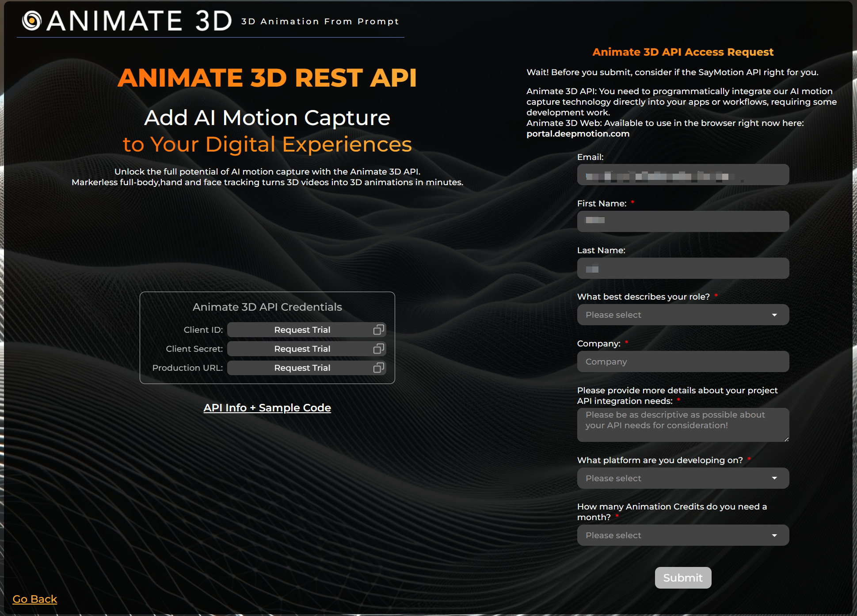Copy the Production URL value
857x616 pixels.
378,368
